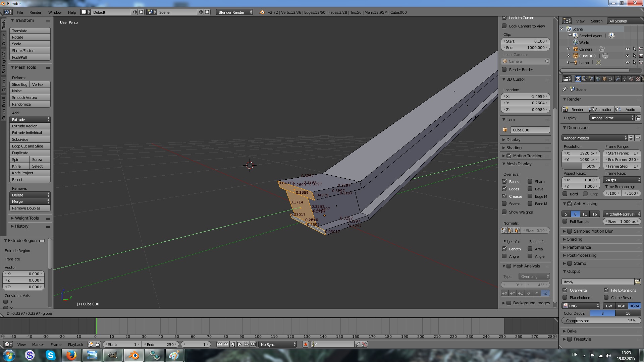The width and height of the screenshot is (644, 362).
Task: Switch to the Create tab in tool shelf
Action: (4, 39)
